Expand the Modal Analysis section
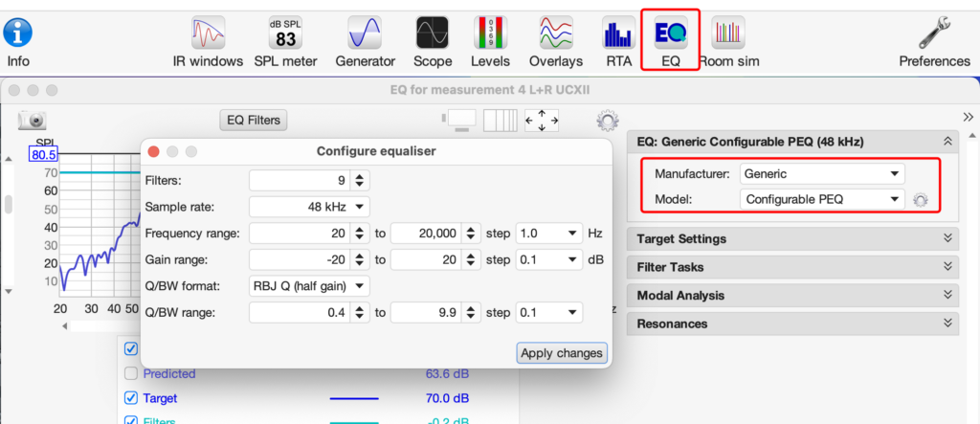Viewport: 980px width, 424px height. click(792, 296)
